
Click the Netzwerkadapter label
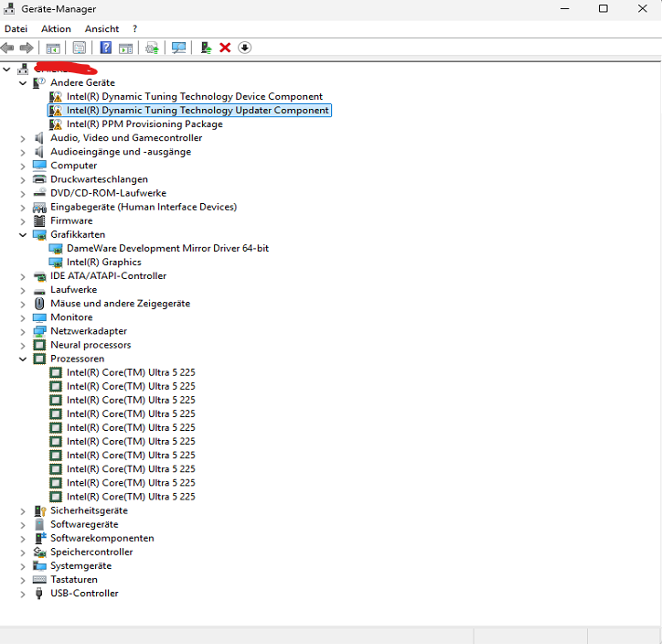click(89, 331)
